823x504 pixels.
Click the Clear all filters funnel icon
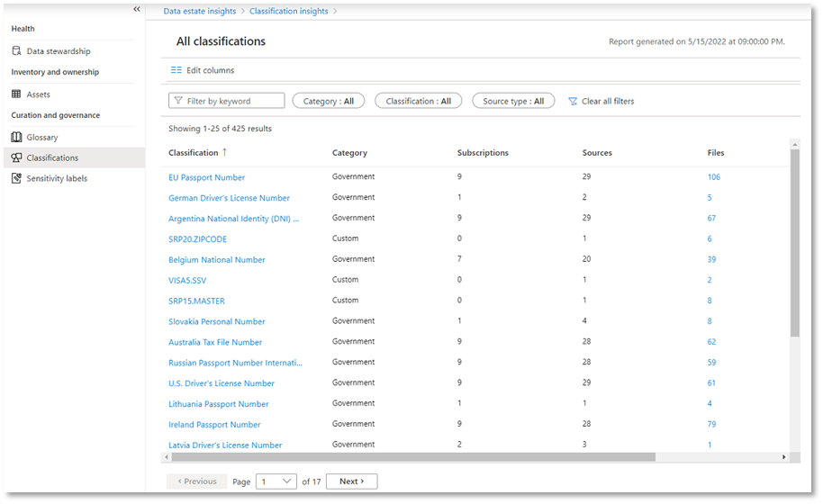(x=573, y=102)
